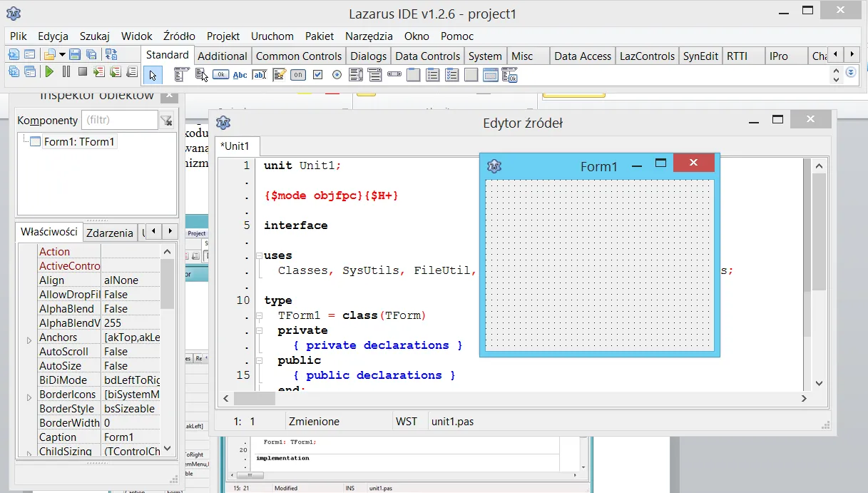Click the source editor horizontal scrollbar thumb
This screenshot has width=868, height=493.
[254, 398]
